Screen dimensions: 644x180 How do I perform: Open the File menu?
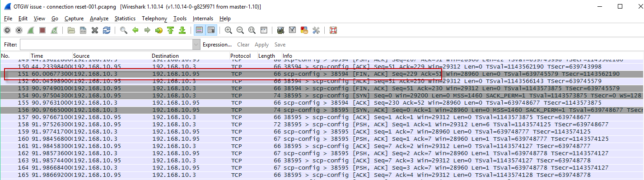[x=8, y=18]
